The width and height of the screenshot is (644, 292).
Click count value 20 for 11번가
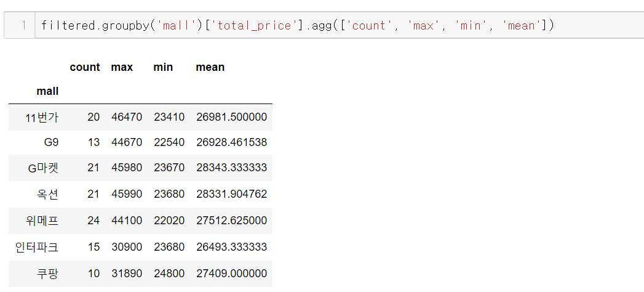[93, 117]
